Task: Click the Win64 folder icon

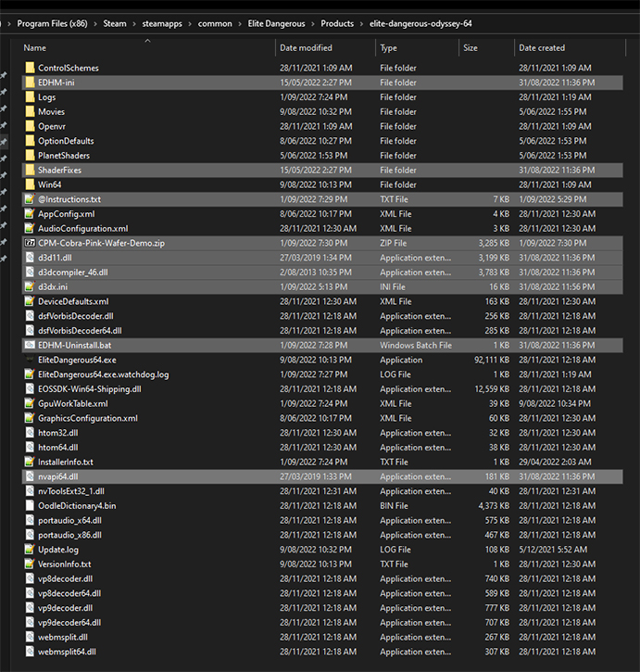Action: point(30,184)
